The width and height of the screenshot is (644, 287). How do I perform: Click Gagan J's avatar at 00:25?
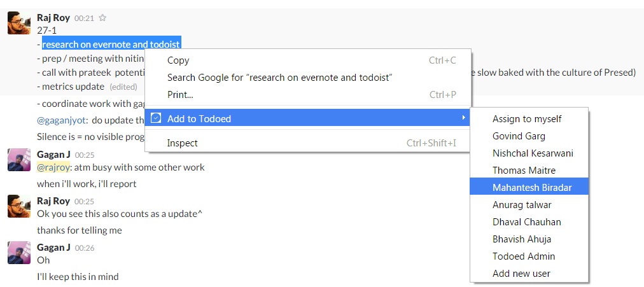19,160
